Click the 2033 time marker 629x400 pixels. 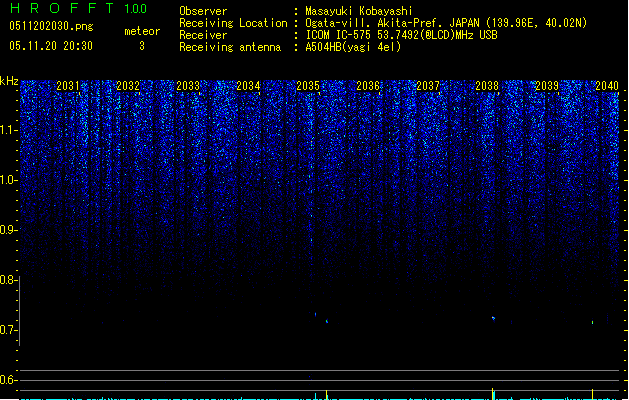coord(188,86)
